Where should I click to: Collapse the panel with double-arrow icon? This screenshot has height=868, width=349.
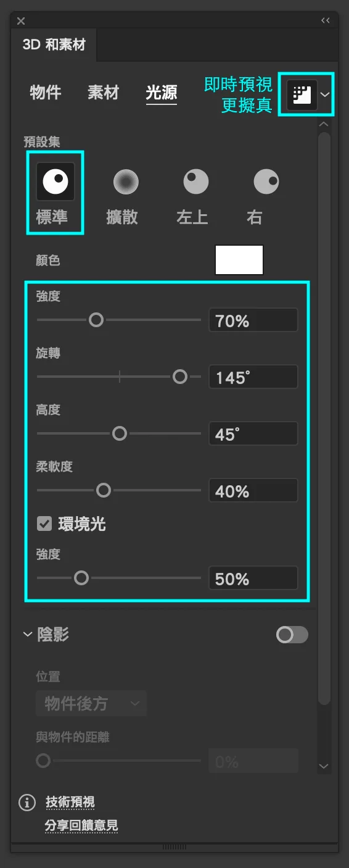[x=326, y=20]
